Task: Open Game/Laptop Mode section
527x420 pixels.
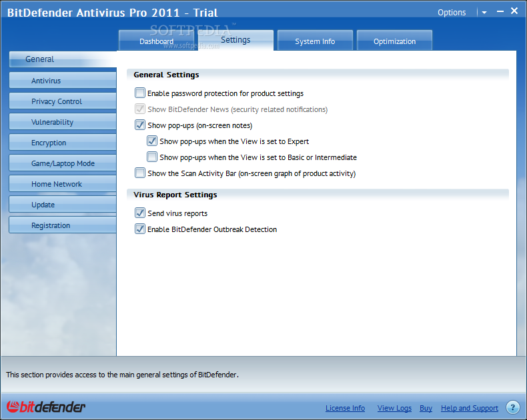Action: coord(63,163)
